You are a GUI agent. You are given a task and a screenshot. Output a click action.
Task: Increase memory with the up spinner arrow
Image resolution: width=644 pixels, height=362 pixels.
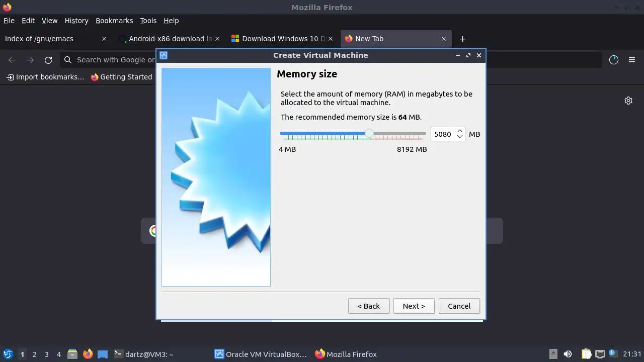pos(460,131)
